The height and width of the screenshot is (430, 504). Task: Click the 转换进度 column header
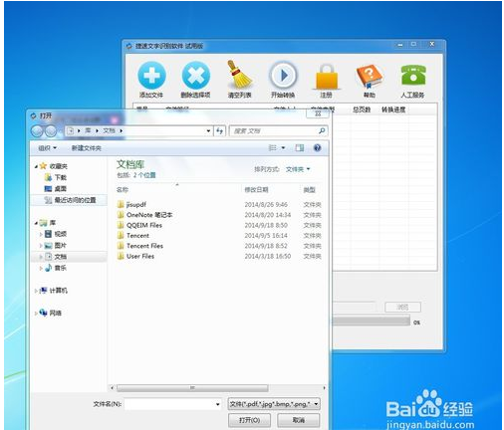click(x=393, y=109)
